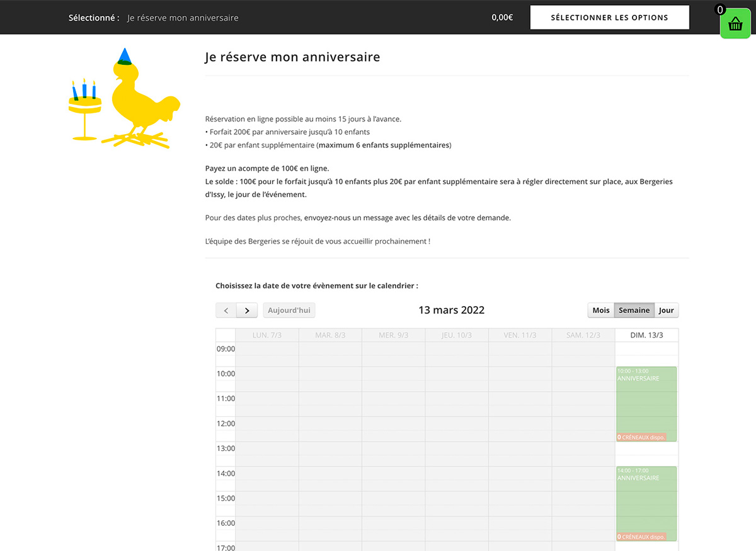756x551 pixels.
Task: Advance to next week with right chevron
Action: click(247, 310)
